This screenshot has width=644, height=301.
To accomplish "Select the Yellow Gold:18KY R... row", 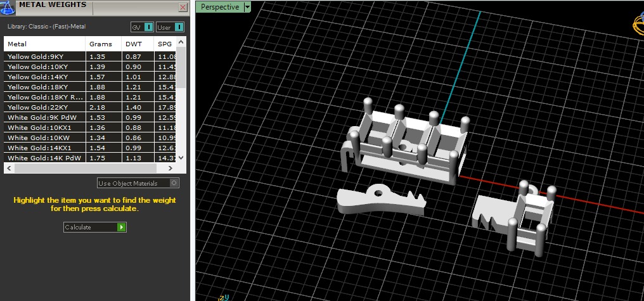I will coord(90,98).
